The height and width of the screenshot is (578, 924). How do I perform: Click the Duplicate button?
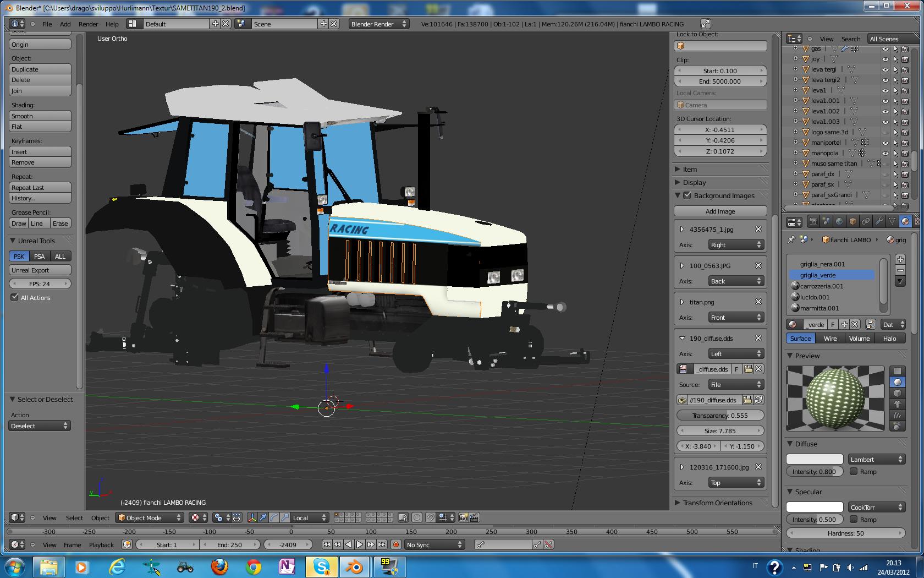[x=40, y=69]
